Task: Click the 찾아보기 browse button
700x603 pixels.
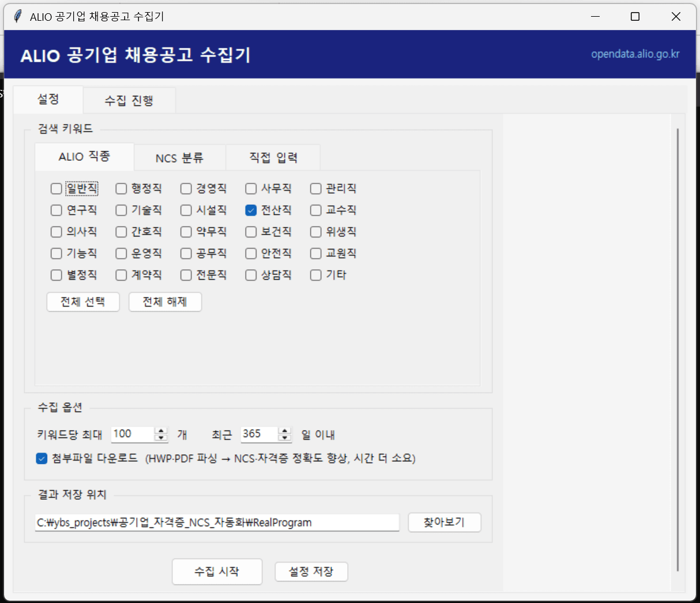Action: click(x=445, y=522)
